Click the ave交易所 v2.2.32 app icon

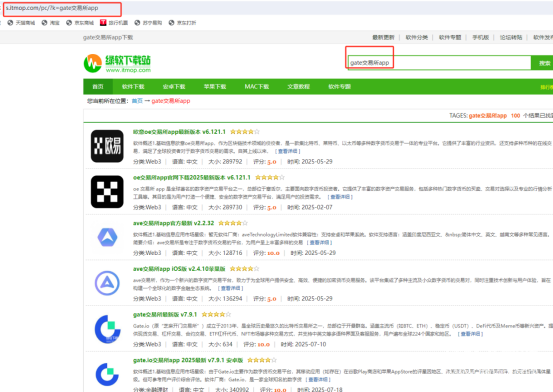[x=107, y=237]
